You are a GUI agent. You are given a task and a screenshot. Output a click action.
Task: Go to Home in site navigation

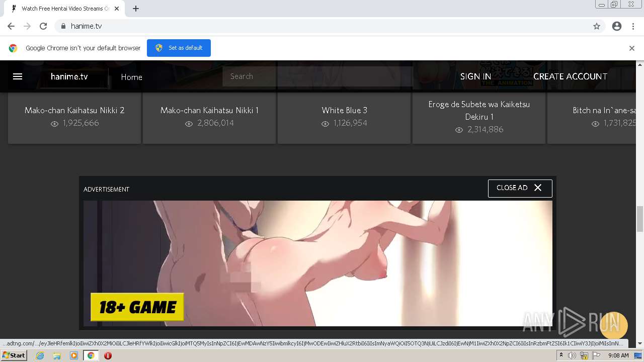coord(131,77)
